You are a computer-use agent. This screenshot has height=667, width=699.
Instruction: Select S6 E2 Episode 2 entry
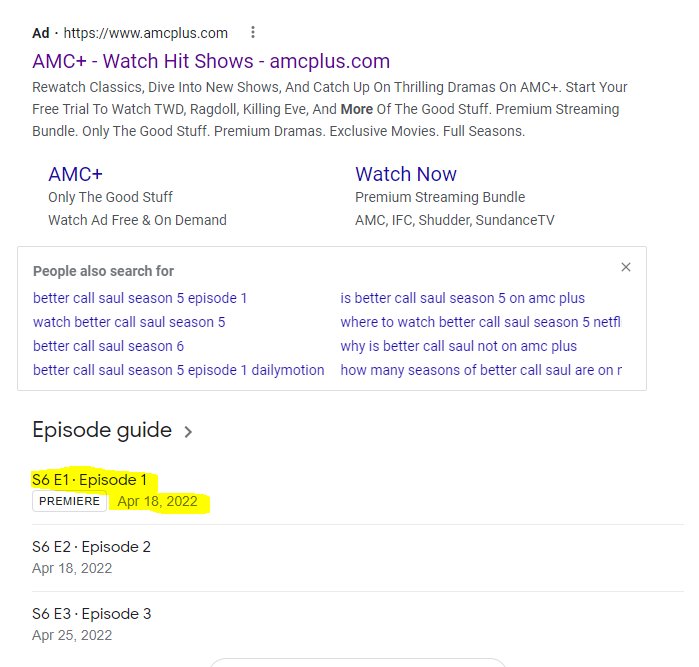point(91,547)
